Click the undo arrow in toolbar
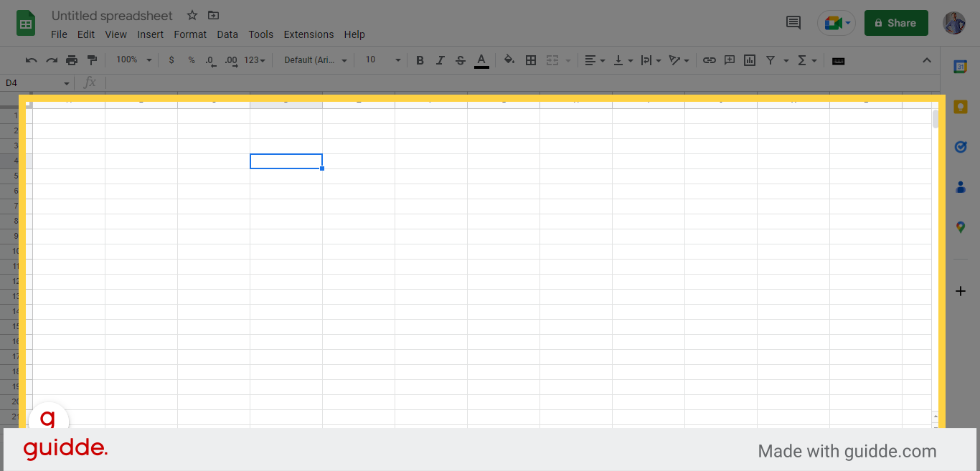This screenshot has height=471, width=980. click(32, 60)
